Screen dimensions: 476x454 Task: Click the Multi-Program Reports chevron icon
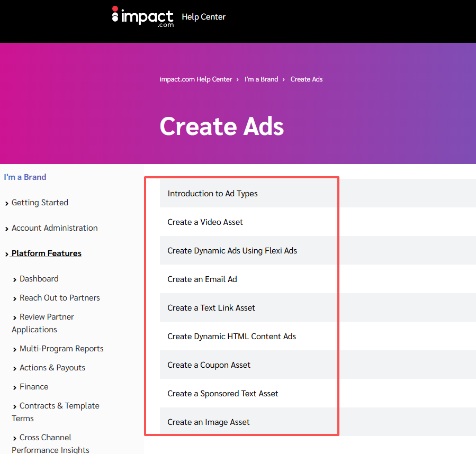tap(15, 349)
